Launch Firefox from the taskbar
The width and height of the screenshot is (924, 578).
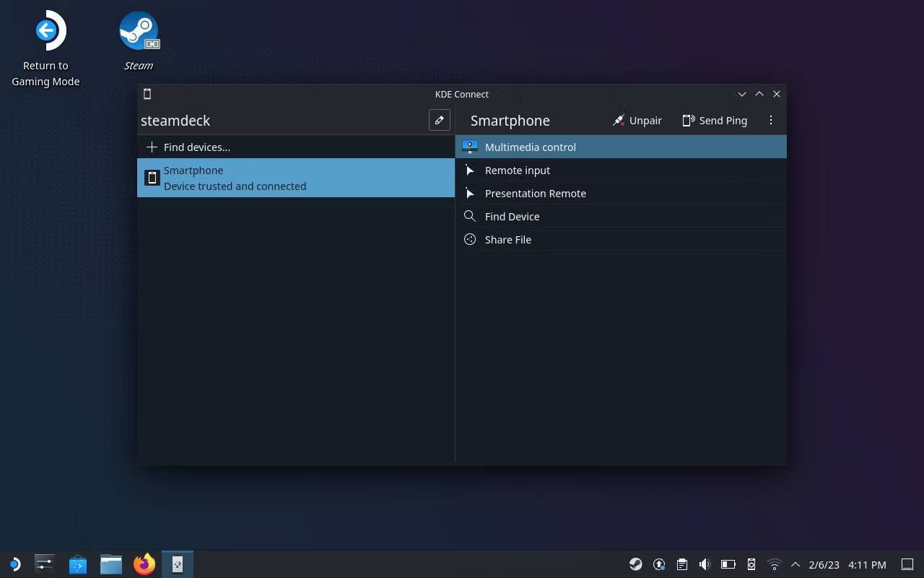[x=144, y=564]
